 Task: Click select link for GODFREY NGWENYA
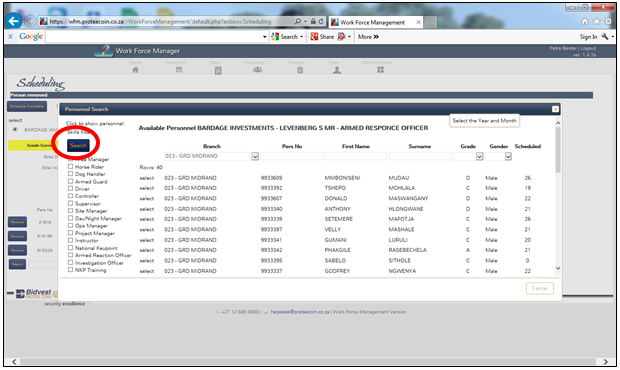[x=147, y=271]
